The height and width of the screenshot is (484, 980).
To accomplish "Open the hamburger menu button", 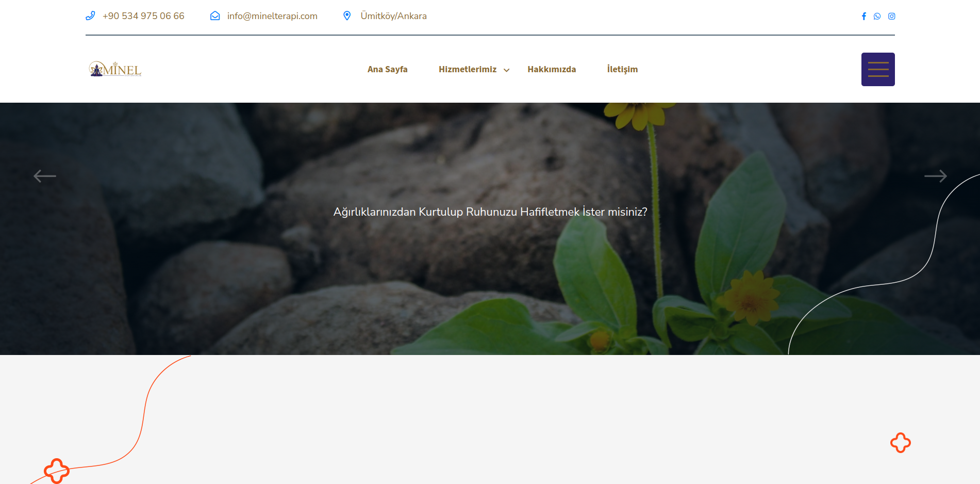I will (878, 69).
